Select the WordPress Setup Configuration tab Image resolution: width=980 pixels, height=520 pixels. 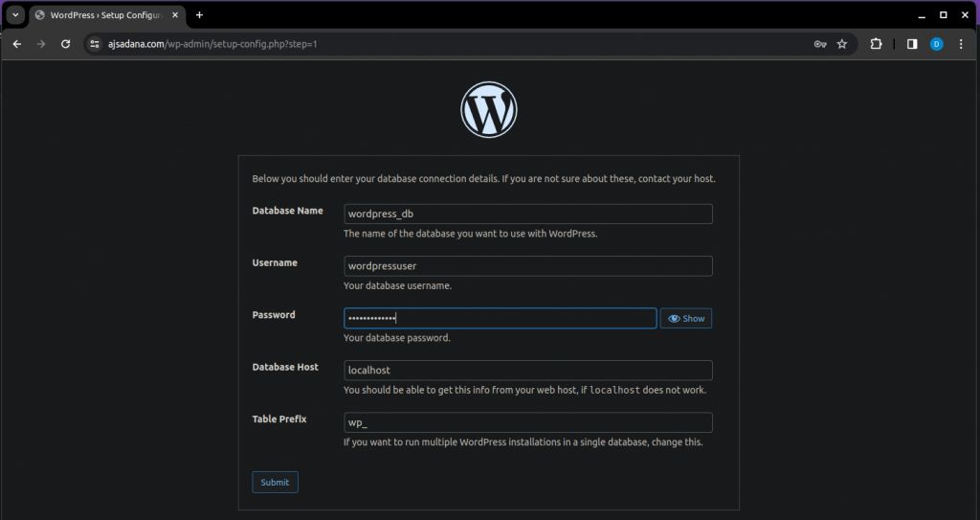point(107,15)
